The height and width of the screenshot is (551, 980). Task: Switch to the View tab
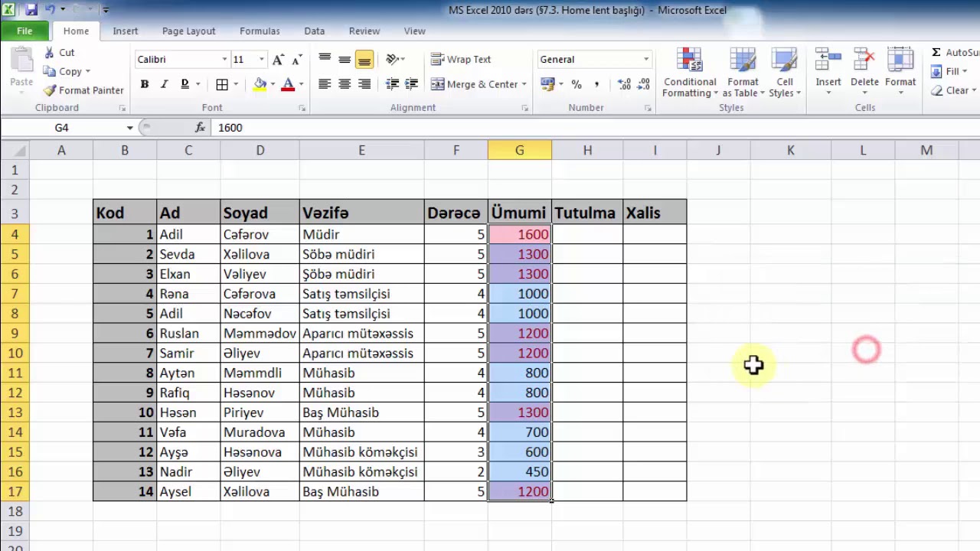pyautogui.click(x=414, y=31)
